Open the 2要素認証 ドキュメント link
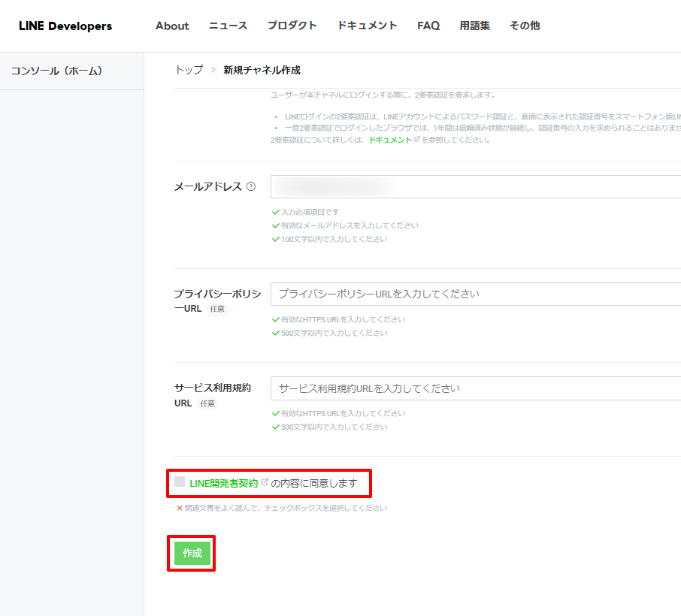The width and height of the screenshot is (681, 616). click(x=390, y=140)
